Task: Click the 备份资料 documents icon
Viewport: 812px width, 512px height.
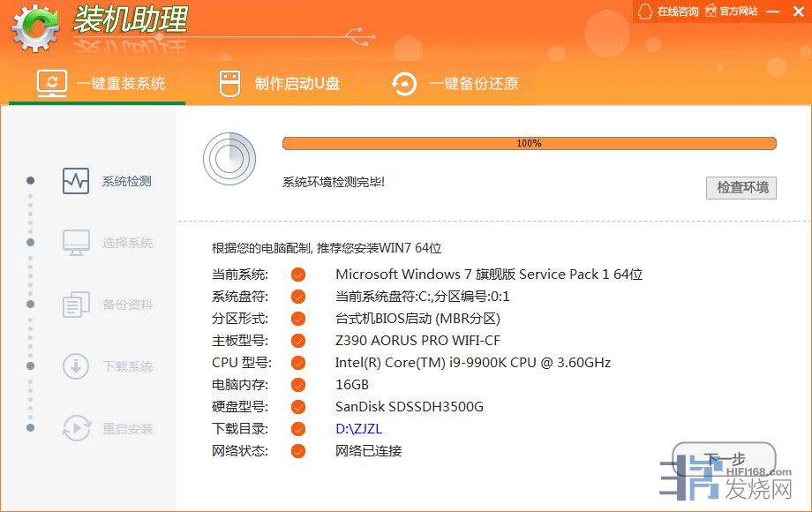Action: (x=76, y=305)
